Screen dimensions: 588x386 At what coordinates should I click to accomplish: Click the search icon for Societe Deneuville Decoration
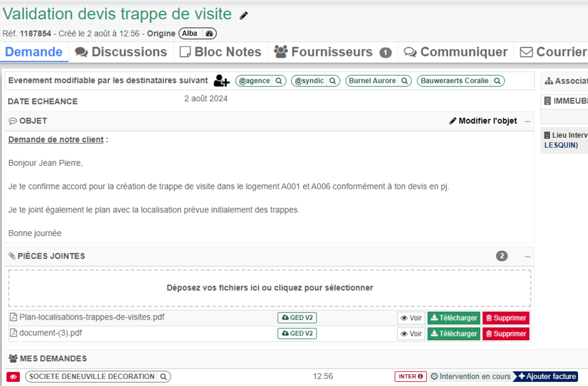(164, 377)
